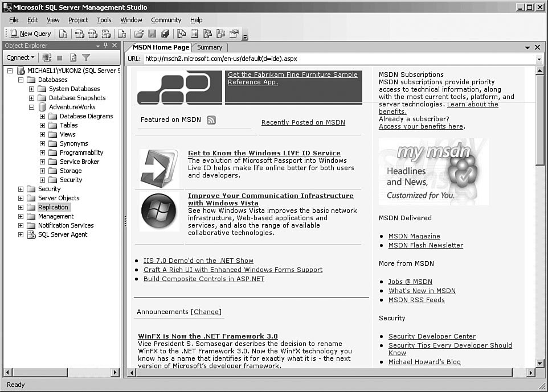Toggle Auto Hide pin on Object Explorer
Image resolution: width=548 pixels, height=392 pixels.
[105, 46]
